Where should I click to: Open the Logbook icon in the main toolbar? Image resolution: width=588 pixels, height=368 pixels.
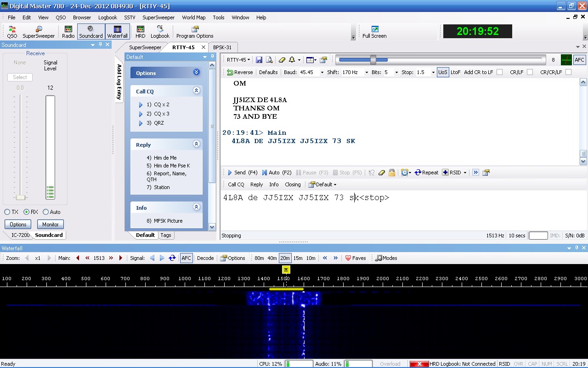coord(160,31)
